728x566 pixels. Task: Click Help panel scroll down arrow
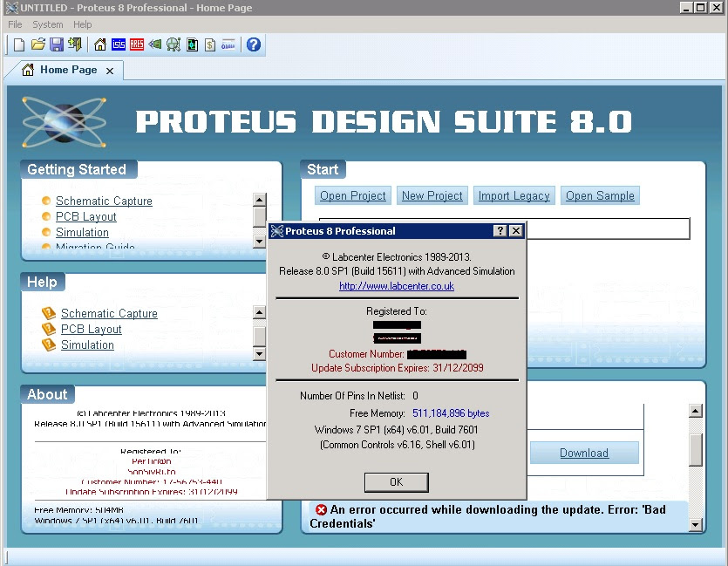point(260,354)
